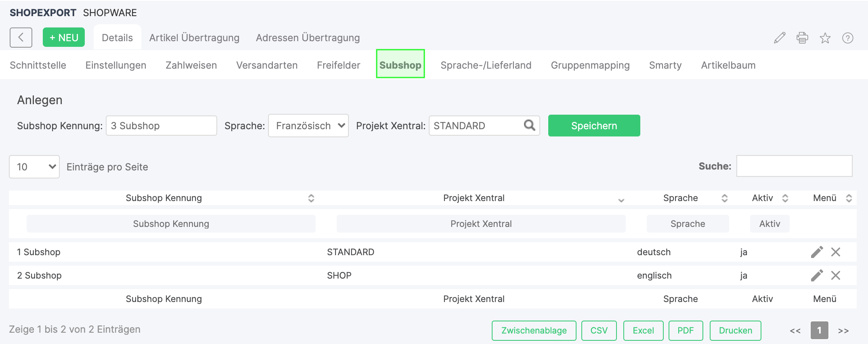Sort table by Subshop Kennung column
The height and width of the screenshot is (344, 868).
click(164, 198)
